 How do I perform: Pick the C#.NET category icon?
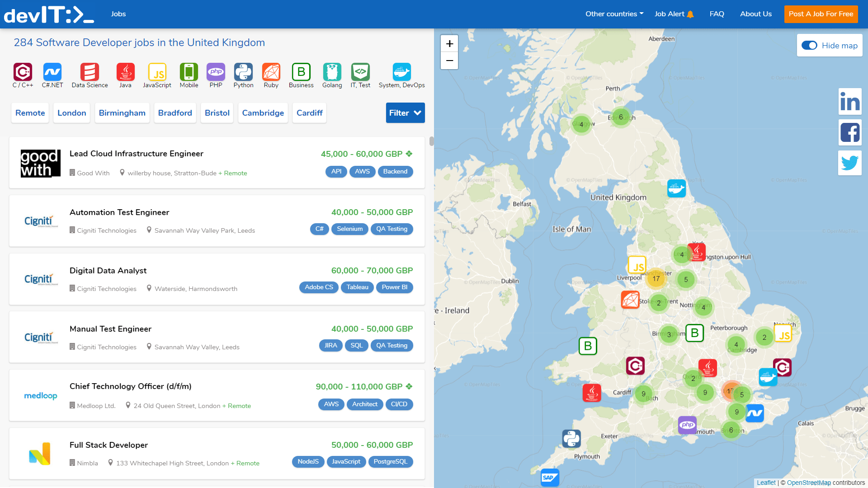coord(52,72)
